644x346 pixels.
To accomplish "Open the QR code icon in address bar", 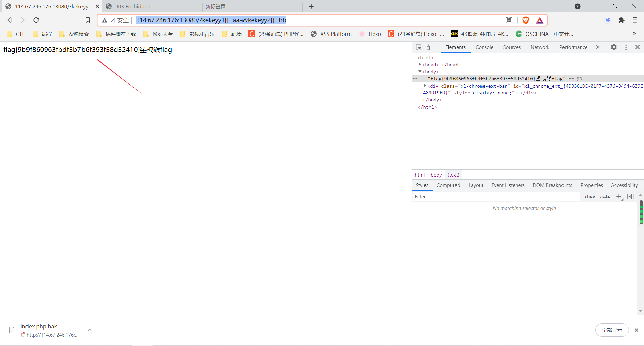I will pyautogui.click(x=509, y=20).
